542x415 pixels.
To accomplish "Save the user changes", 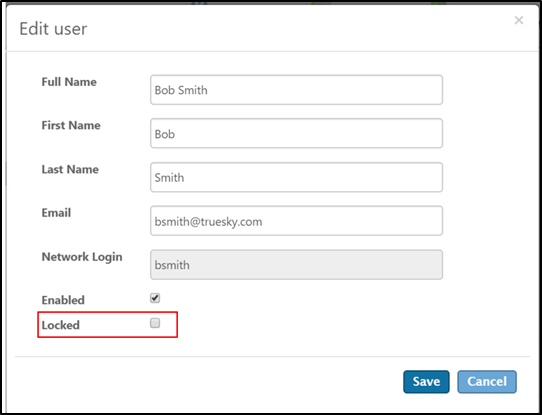I will (x=426, y=381).
